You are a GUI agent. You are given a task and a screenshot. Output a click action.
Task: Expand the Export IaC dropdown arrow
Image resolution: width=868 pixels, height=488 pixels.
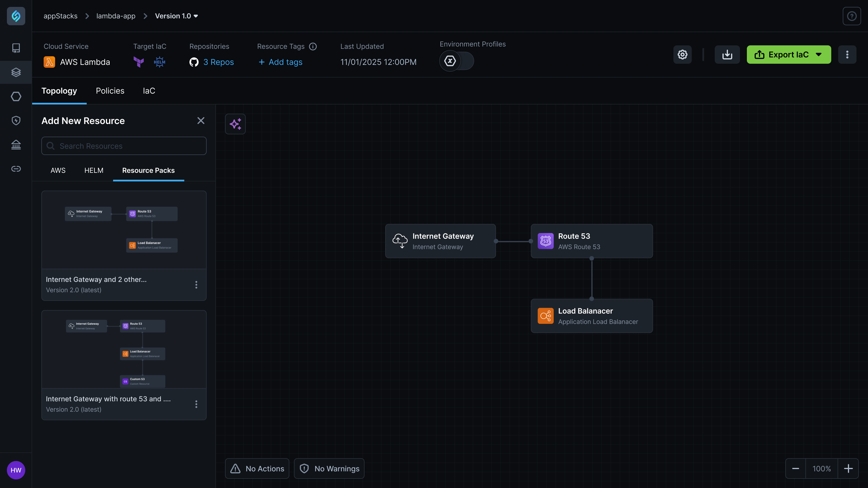pos(818,55)
